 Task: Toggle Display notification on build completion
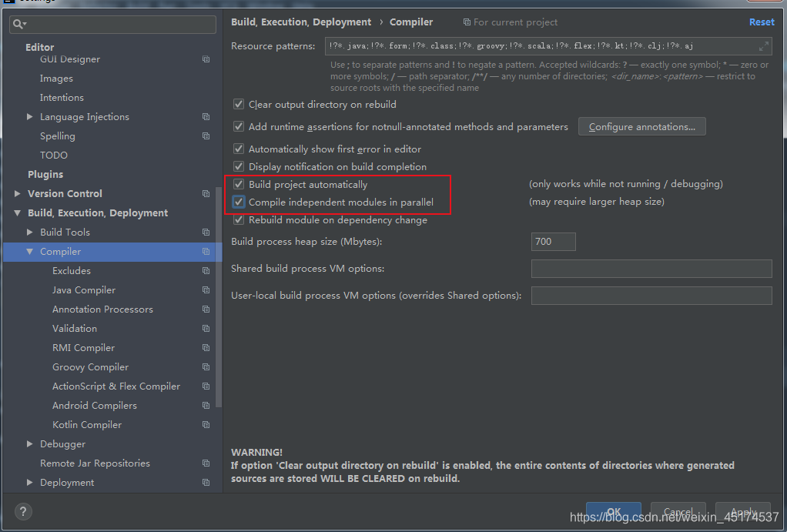tap(239, 166)
